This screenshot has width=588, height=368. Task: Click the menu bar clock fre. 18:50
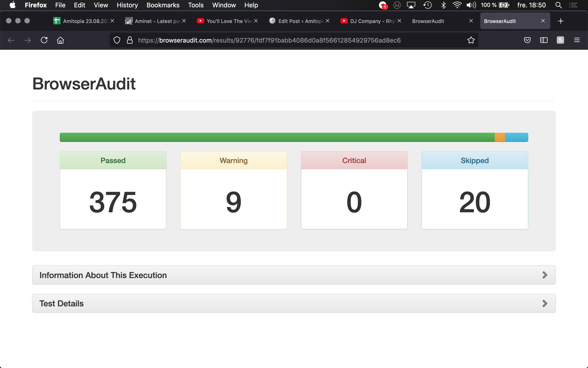tap(531, 5)
